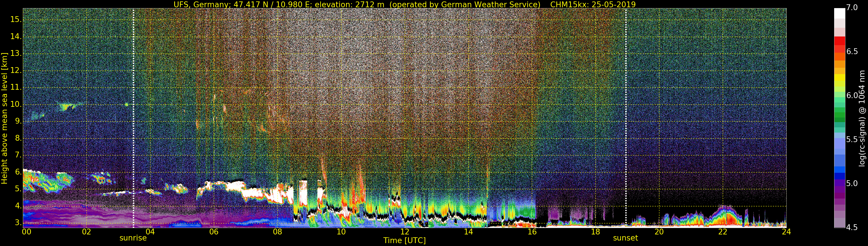The width and height of the screenshot is (868, 246).
Task: Click the 'Height above mean sea level [km]' label
Action: tap(4, 118)
